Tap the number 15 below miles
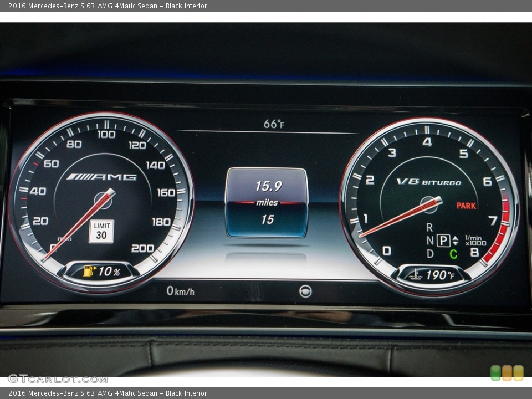532x399 pixels. (267, 219)
